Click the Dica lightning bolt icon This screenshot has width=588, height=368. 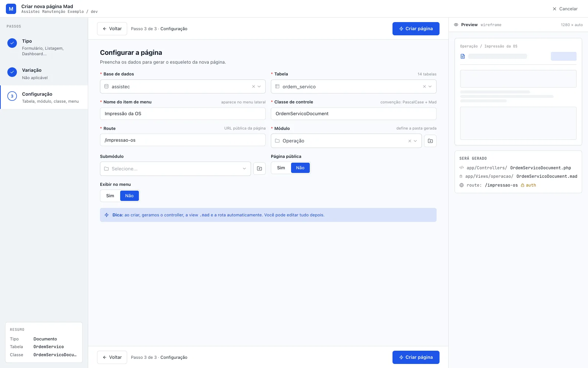107,215
